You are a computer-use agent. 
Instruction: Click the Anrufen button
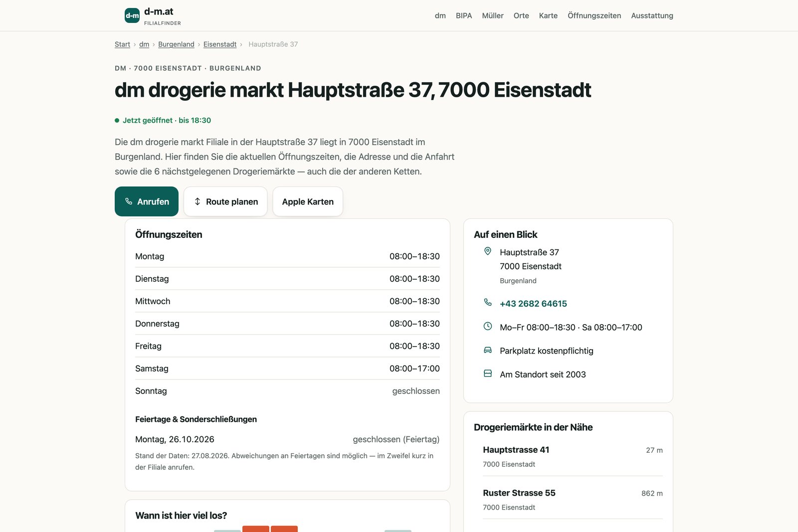click(x=147, y=201)
